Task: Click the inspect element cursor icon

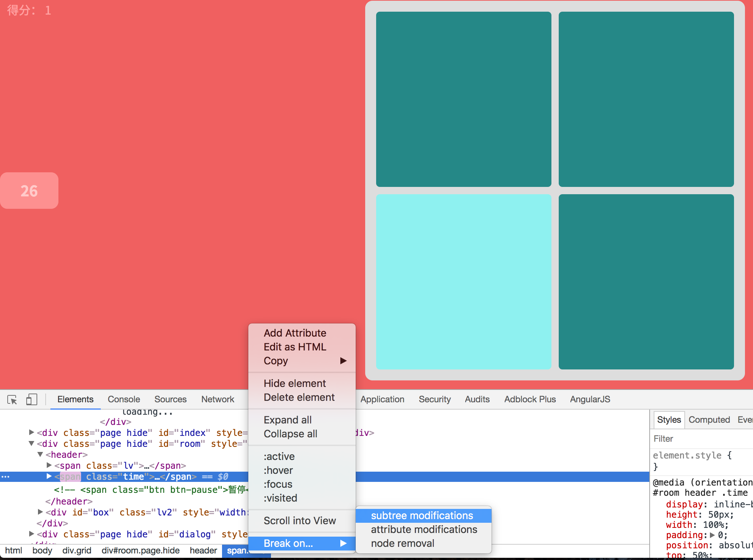Action: (12, 400)
